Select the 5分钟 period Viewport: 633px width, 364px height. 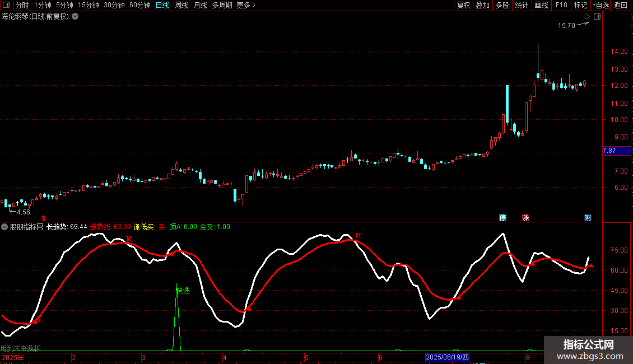[x=64, y=5]
